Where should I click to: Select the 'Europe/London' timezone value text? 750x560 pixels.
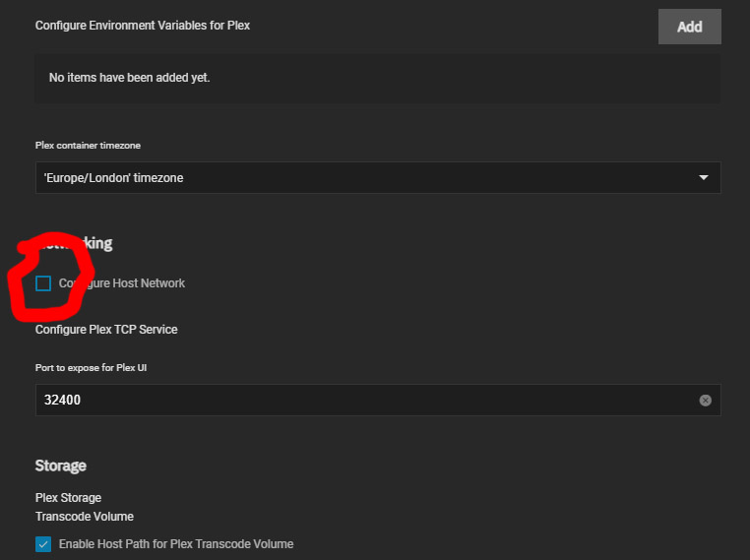pyautogui.click(x=114, y=178)
